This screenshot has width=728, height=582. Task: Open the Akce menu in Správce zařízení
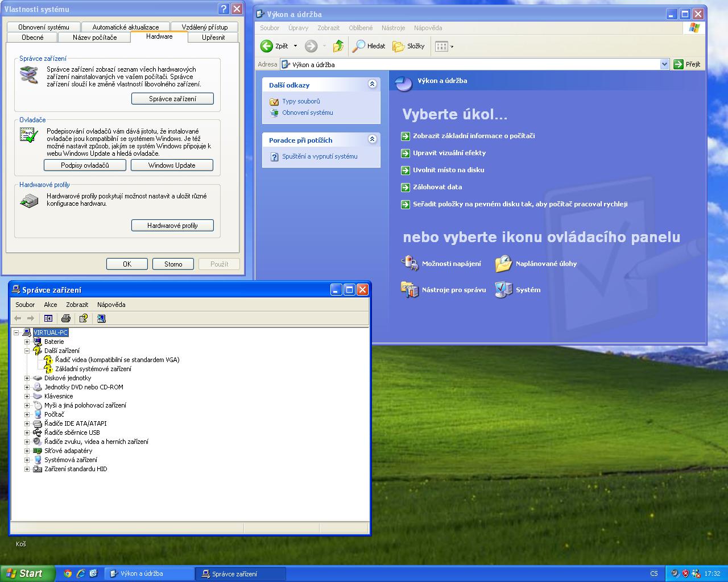tap(51, 305)
